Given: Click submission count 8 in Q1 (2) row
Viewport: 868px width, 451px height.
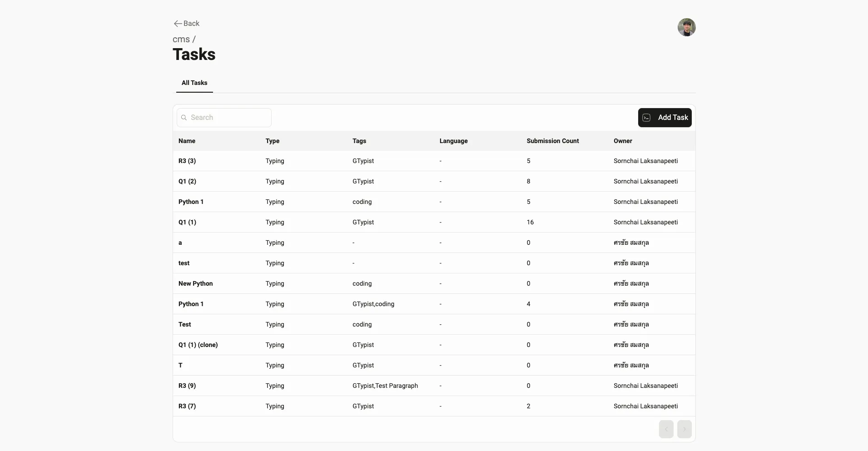Looking at the screenshot, I should pos(528,181).
